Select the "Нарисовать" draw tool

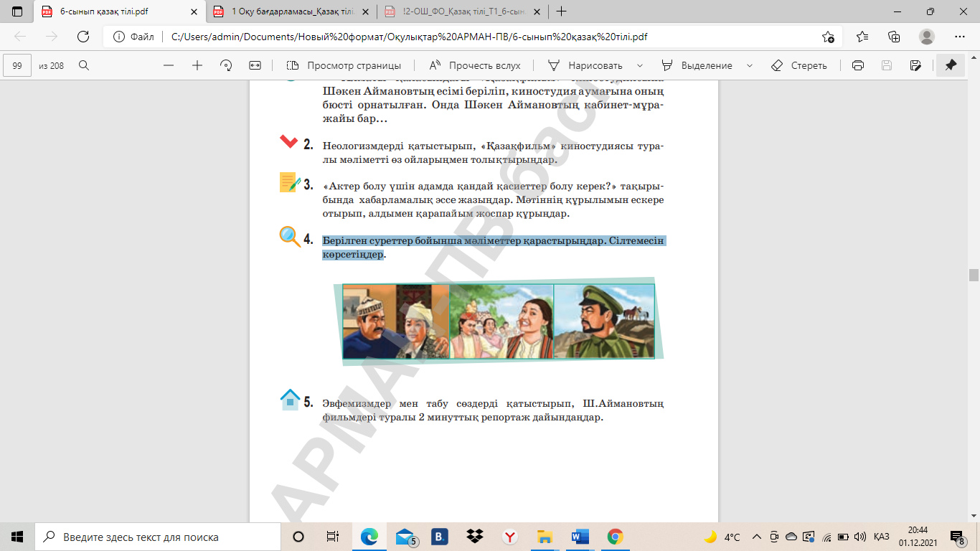585,65
